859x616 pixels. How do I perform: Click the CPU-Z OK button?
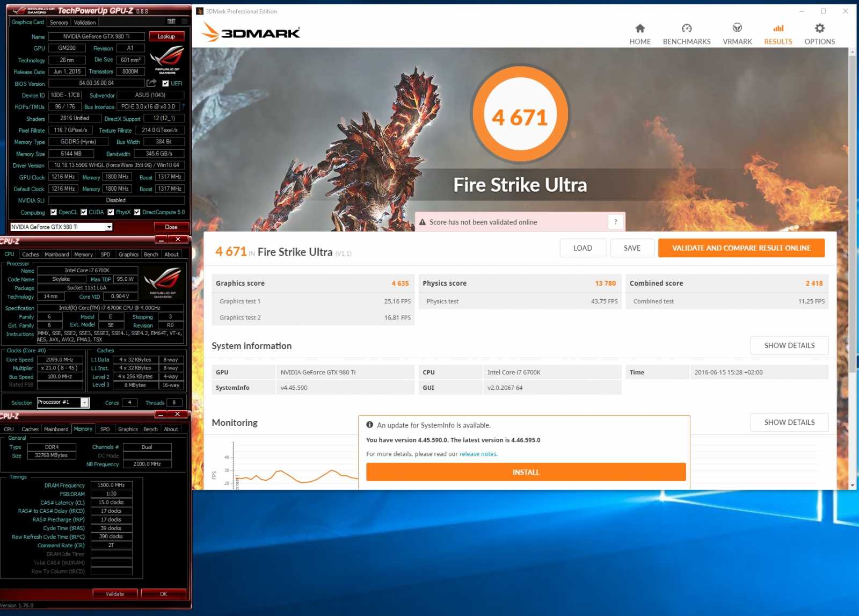(x=163, y=594)
